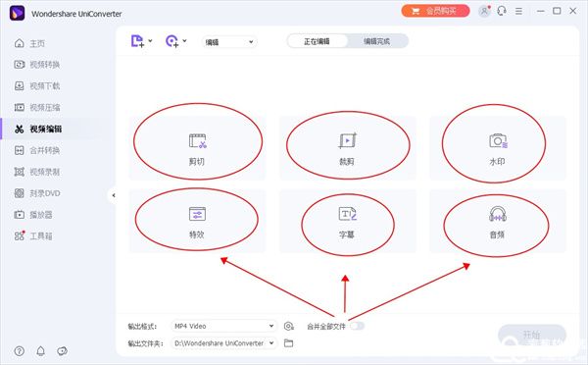Open the 特效 effects tool
This screenshot has height=365, width=588.
197,221
